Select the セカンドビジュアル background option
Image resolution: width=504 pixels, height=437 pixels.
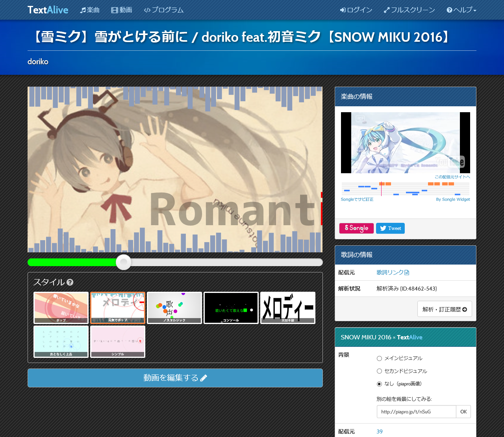[379, 371]
